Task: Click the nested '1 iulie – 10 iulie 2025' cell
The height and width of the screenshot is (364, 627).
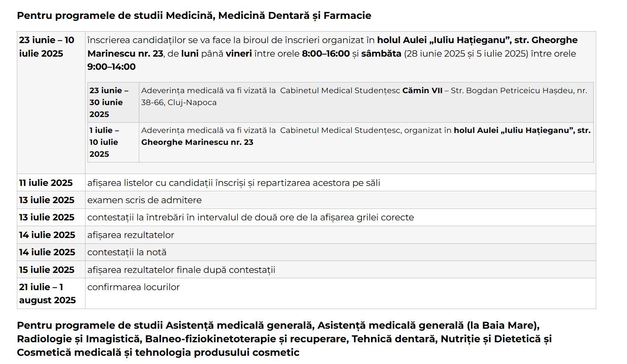Action: (x=104, y=142)
